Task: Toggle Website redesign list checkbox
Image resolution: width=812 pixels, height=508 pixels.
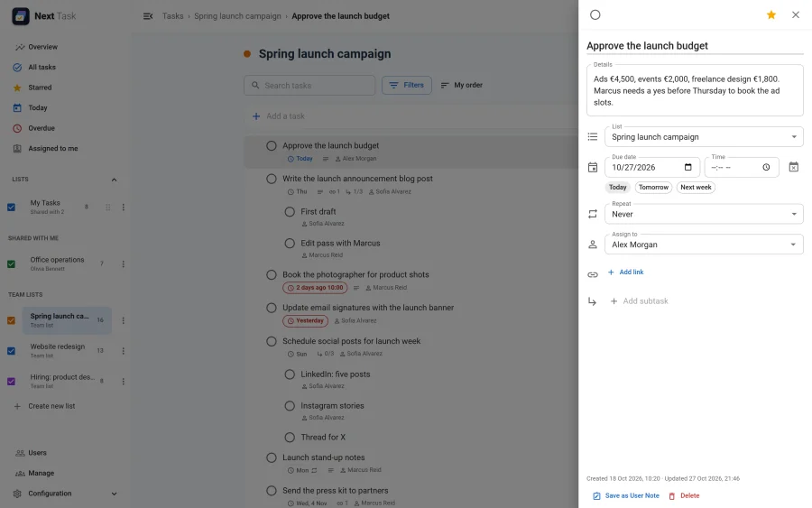Action: click(12, 351)
